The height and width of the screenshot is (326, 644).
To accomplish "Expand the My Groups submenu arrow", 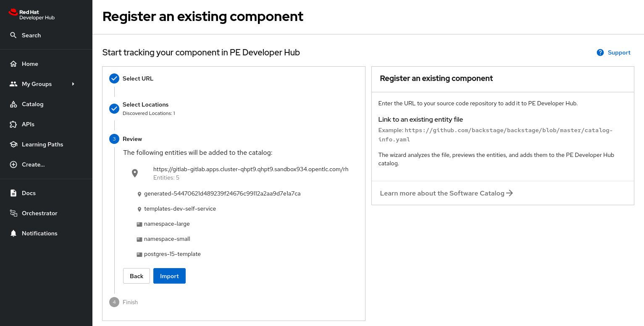I will pos(73,84).
